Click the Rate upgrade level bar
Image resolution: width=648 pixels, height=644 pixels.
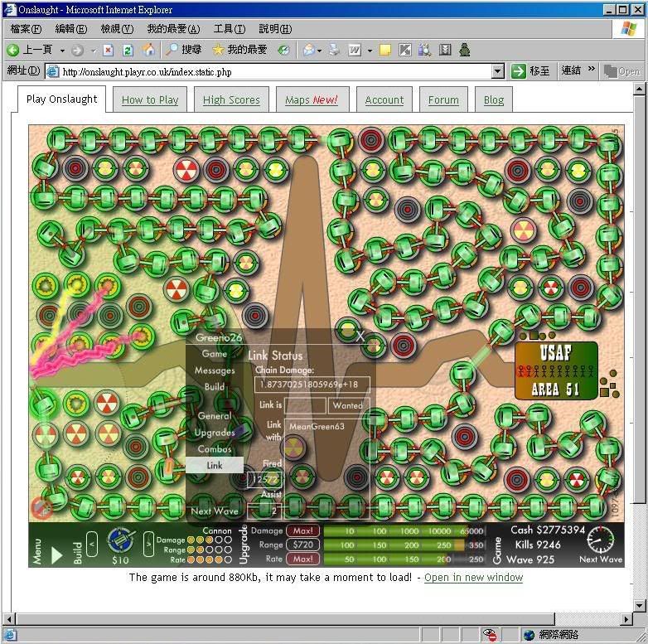[404, 559]
